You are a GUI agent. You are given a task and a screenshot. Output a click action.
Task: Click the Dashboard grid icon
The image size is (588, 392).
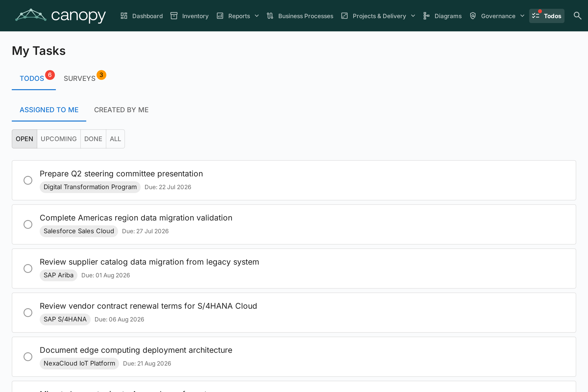[124, 16]
